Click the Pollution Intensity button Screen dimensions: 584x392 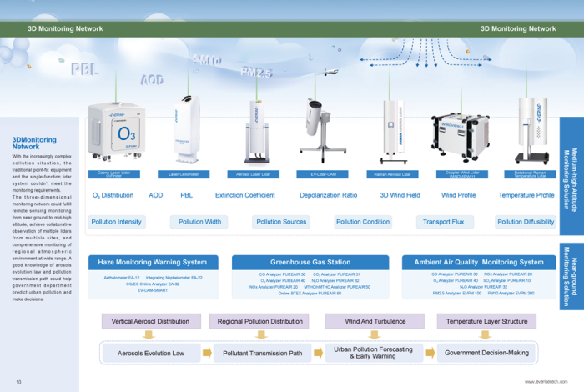(116, 222)
